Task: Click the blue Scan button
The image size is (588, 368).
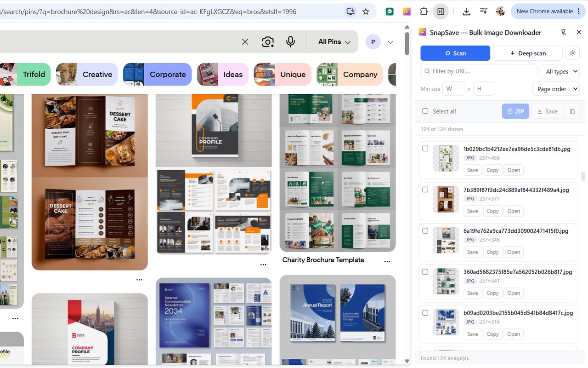Action: tap(455, 53)
